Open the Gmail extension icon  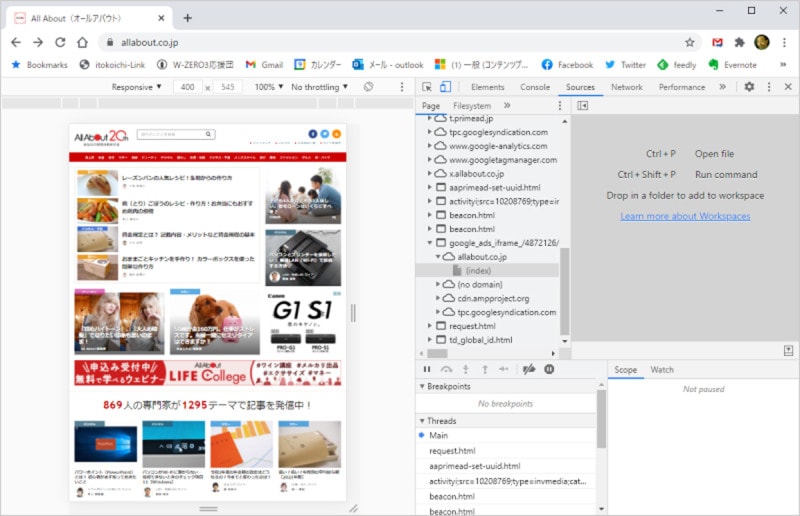[x=717, y=42]
